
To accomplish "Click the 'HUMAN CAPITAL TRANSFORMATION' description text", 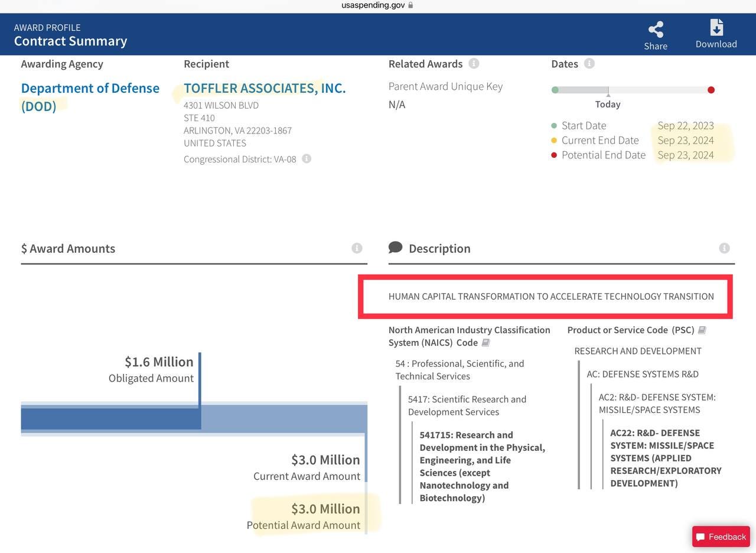I will [x=551, y=296].
